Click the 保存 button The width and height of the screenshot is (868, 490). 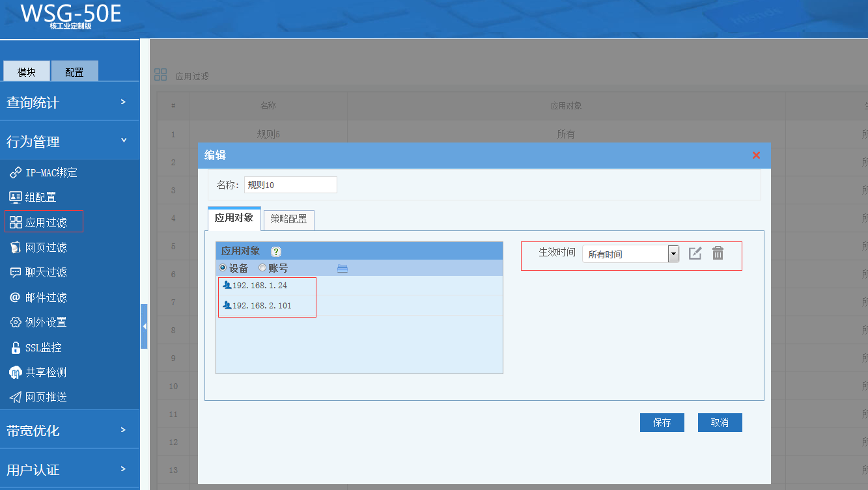(662, 422)
